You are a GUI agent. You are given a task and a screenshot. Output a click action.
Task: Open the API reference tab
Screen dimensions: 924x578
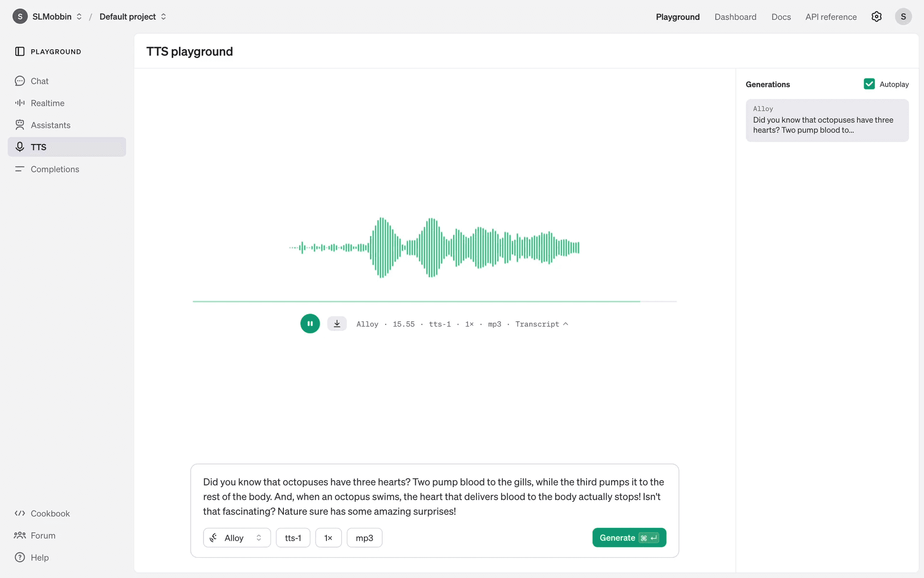831,17
